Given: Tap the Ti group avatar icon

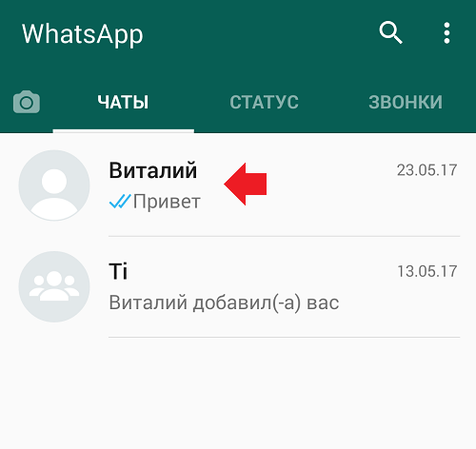Looking at the screenshot, I should [x=54, y=286].
